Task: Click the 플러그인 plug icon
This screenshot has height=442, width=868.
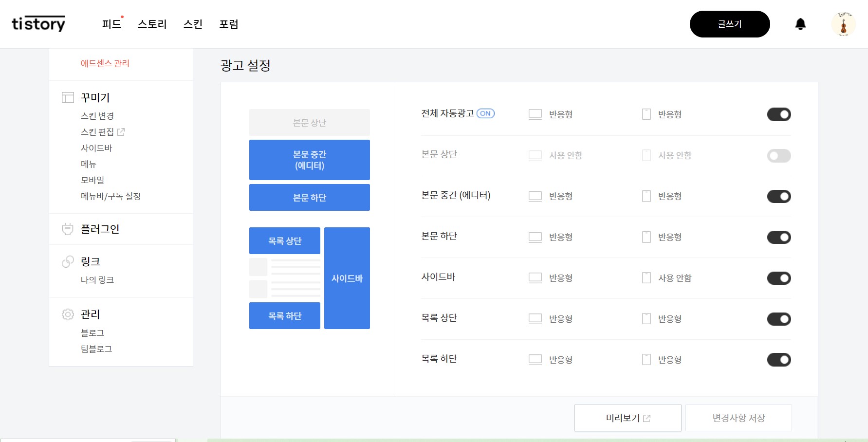Action: point(68,229)
